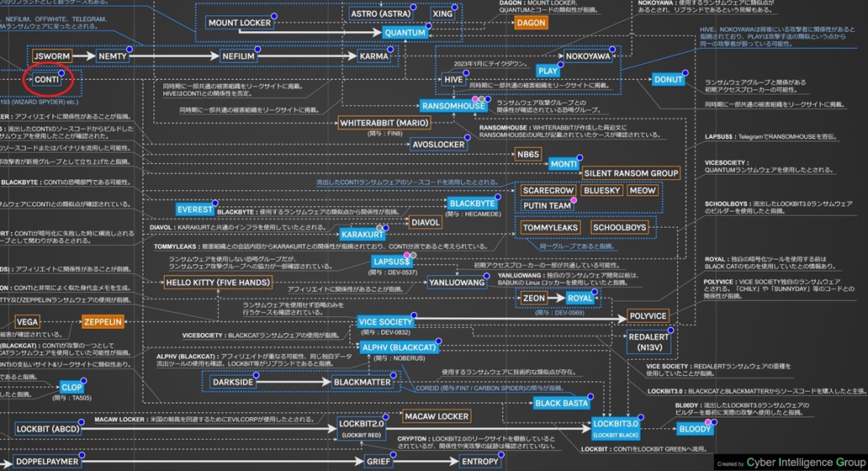Select the GRIEF node box
The width and height of the screenshot is (868, 471).
click(378, 461)
